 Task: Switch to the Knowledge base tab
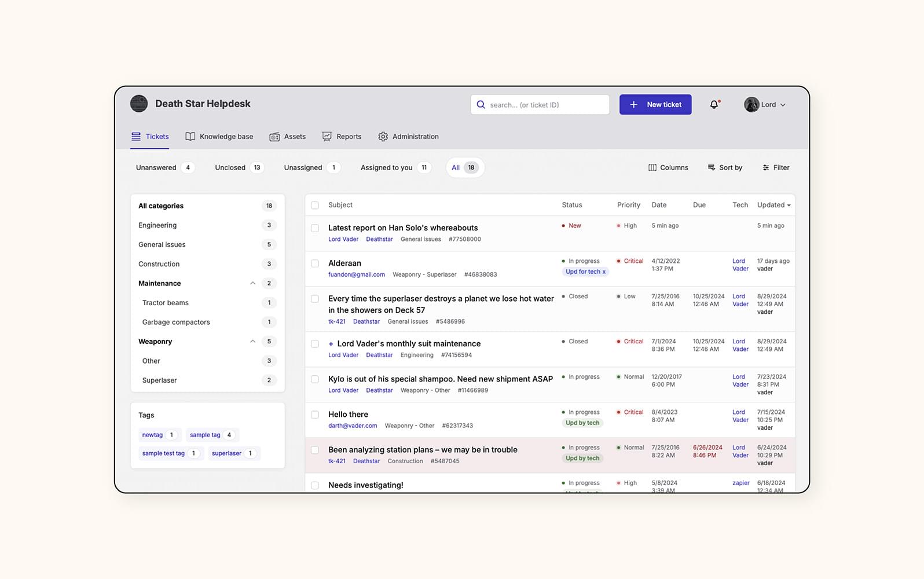pos(219,137)
